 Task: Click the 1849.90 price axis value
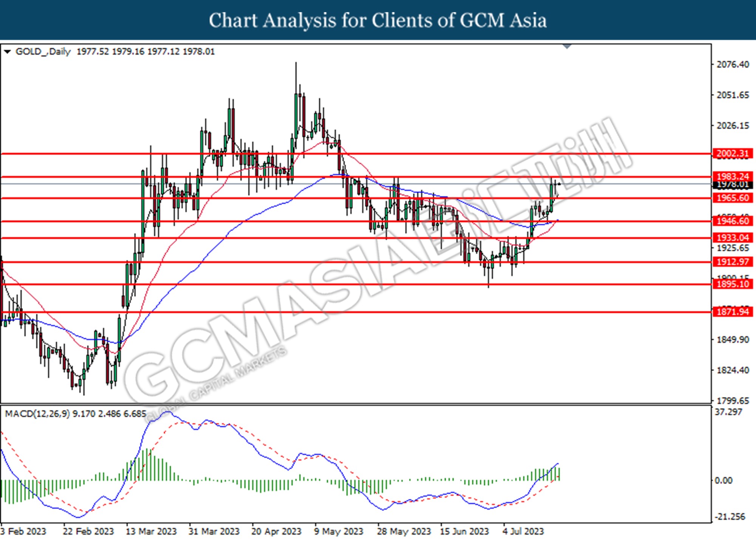(x=733, y=340)
